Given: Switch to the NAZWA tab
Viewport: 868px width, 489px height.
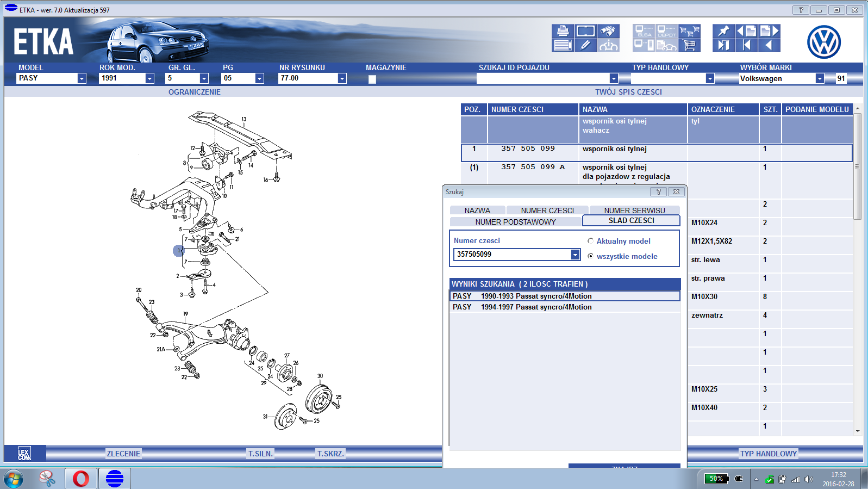Looking at the screenshot, I should coord(477,211).
